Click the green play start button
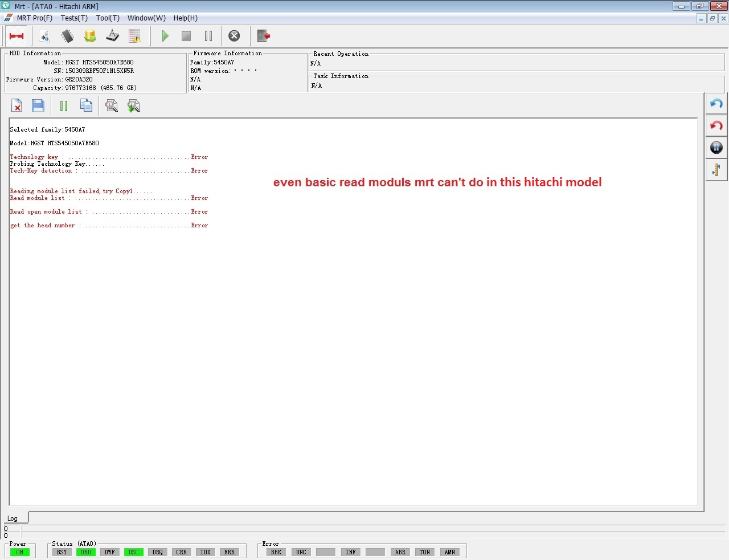Screen dimensions: 729x560 pyautogui.click(x=165, y=36)
